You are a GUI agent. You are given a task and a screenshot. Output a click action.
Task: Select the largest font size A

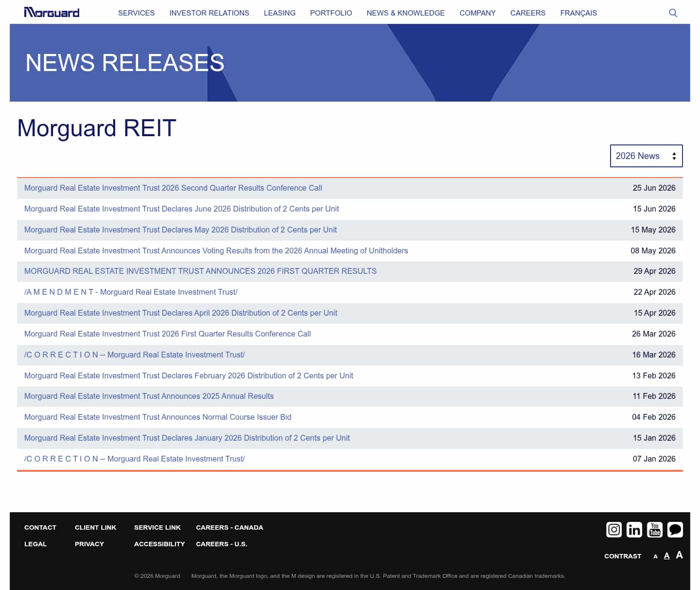[679, 555]
